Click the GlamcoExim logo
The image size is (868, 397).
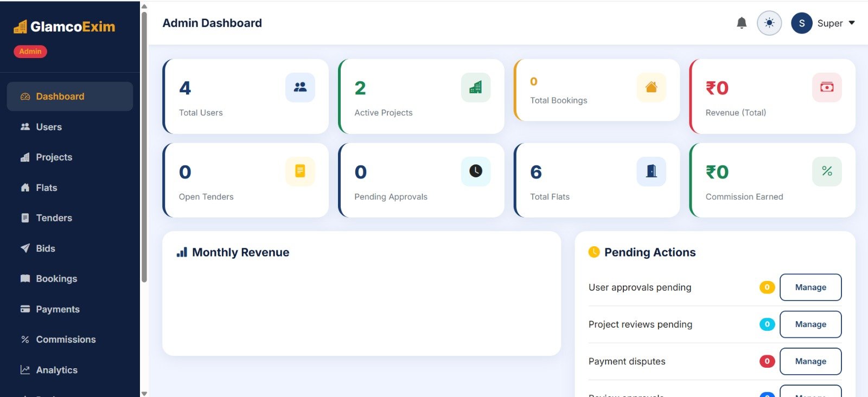coord(65,27)
